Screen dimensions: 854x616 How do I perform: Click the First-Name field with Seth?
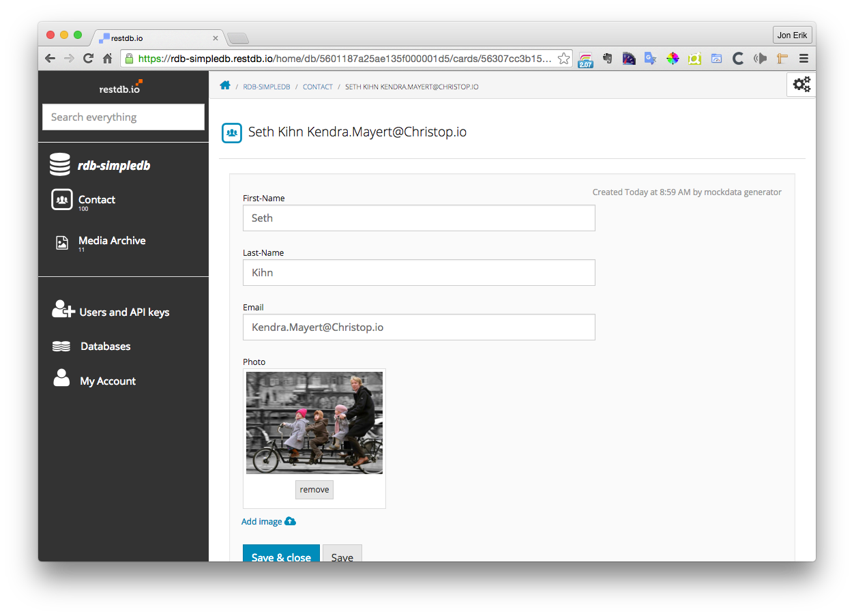(419, 218)
